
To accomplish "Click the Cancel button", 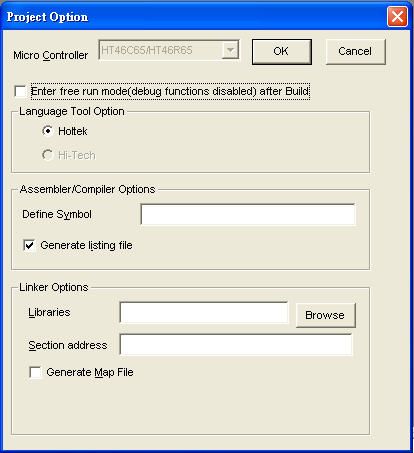I will (x=355, y=52).
